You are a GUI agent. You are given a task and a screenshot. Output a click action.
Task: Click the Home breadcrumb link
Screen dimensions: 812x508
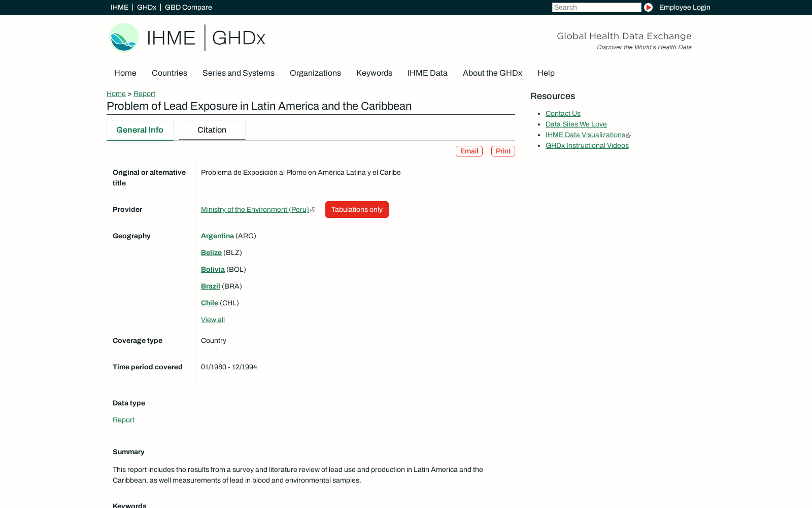(116, 94)
